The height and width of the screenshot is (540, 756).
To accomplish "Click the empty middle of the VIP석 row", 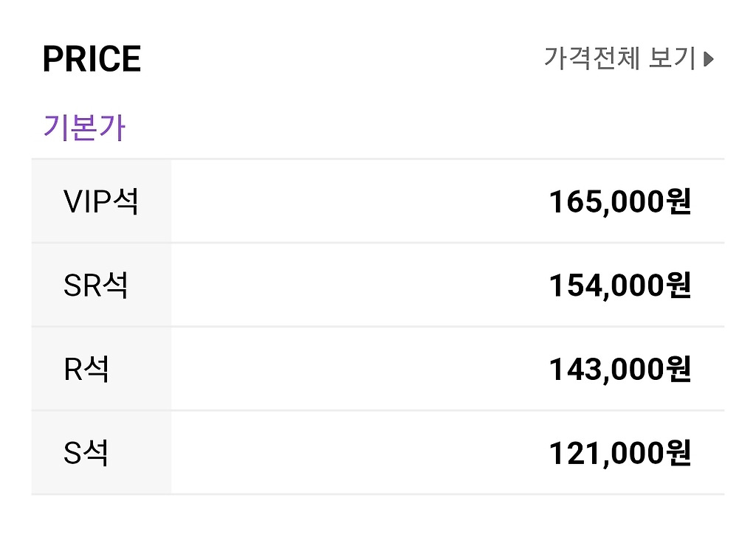I will (x=354, y=201).
